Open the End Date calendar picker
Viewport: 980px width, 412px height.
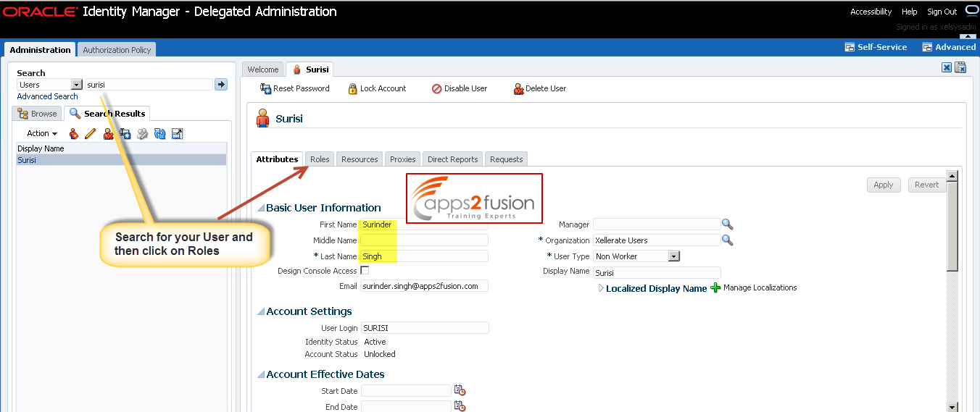(x=460, y=406)
